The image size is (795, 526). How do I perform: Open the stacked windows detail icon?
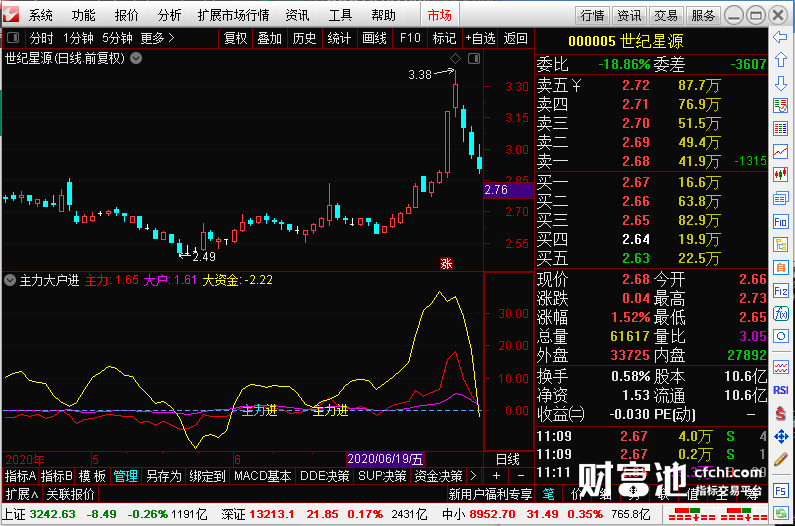pyautogui.click(x=780, y=198)
